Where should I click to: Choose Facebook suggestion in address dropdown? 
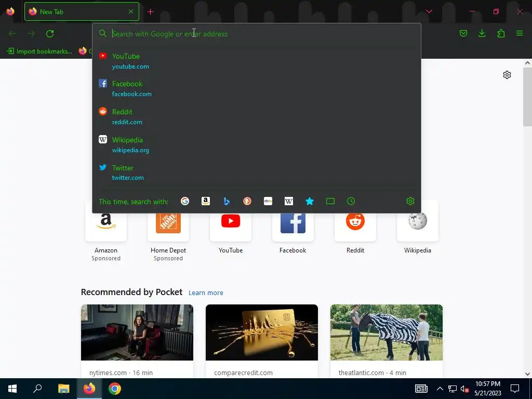(x=257, y=88)
